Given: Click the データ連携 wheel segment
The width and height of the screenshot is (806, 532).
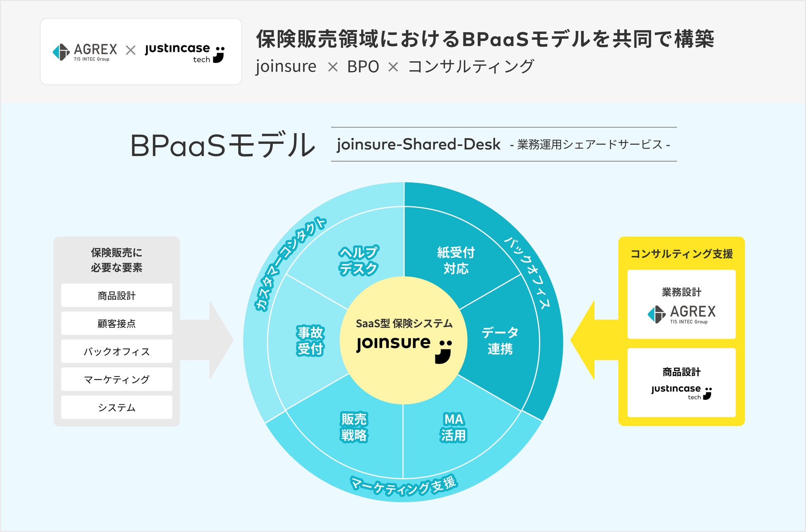Looking at the screenshot, I should [x=500, y=341].
